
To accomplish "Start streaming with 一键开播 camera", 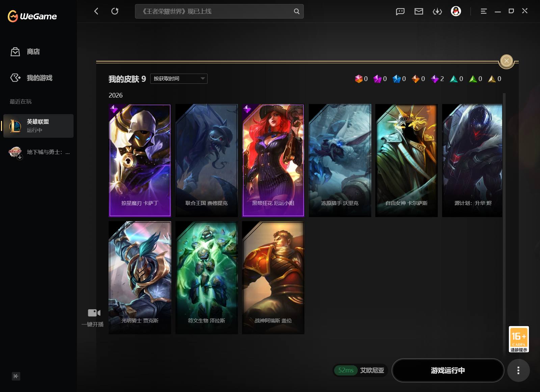I will [93, 317].
